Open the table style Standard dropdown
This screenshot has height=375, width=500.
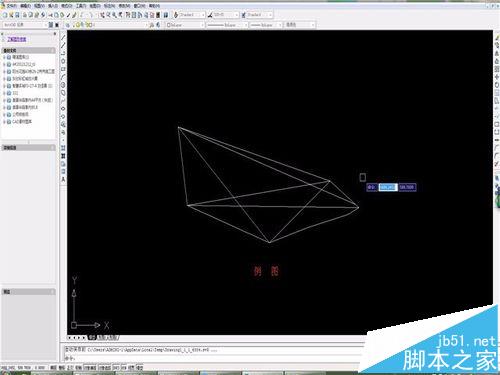(259, 15)
